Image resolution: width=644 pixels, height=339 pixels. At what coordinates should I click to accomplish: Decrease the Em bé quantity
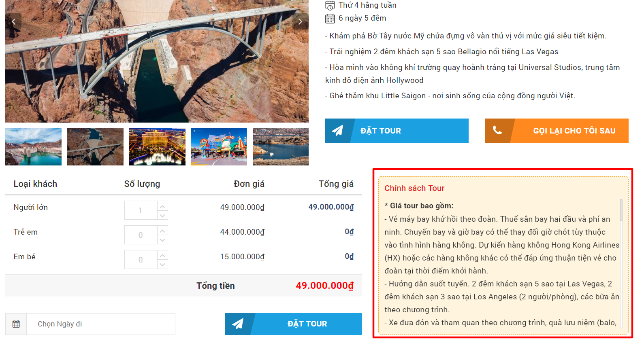click(x=162, y=265)
